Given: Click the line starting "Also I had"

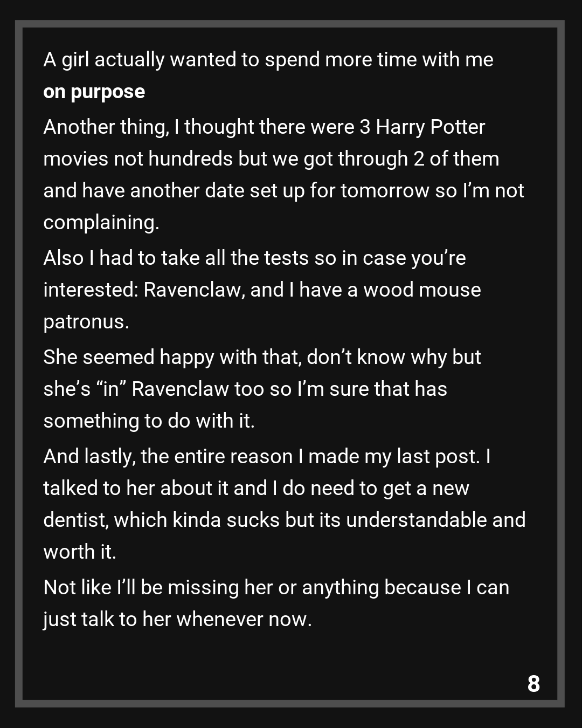Looking at the screenshot, I should 254,258.
